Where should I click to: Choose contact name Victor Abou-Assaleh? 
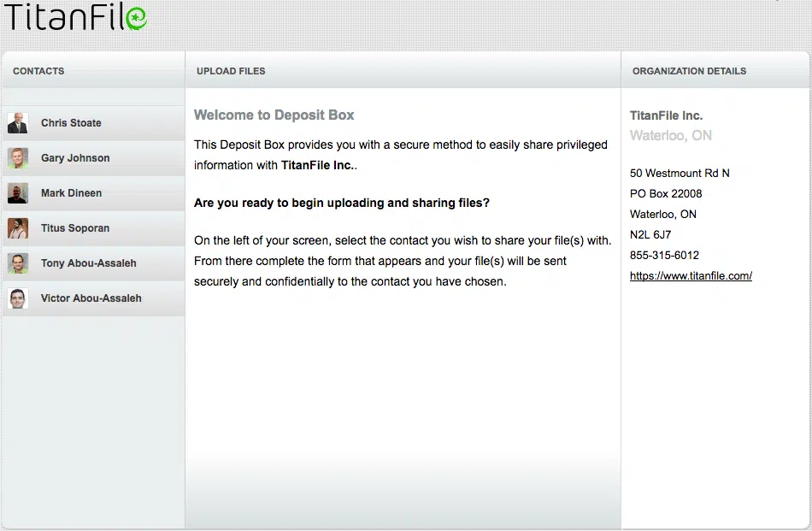click(x=91, y=298)
